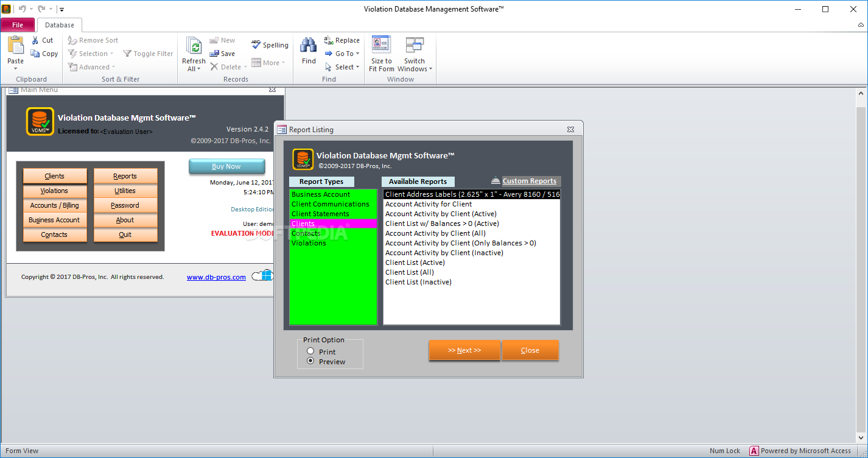This screenshot has width=868, height=458.
Task: Click the service bell Custom Reports icon
Action: [x=495, y=180]
